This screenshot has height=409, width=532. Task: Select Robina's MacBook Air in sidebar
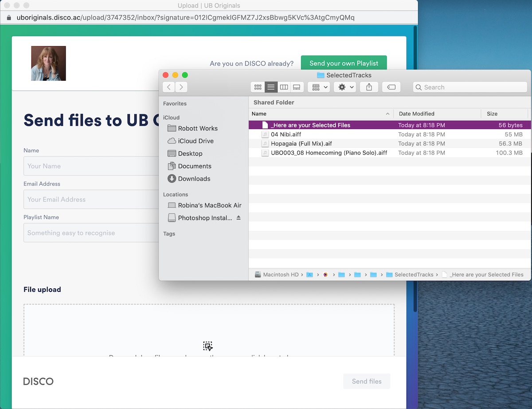204,205
